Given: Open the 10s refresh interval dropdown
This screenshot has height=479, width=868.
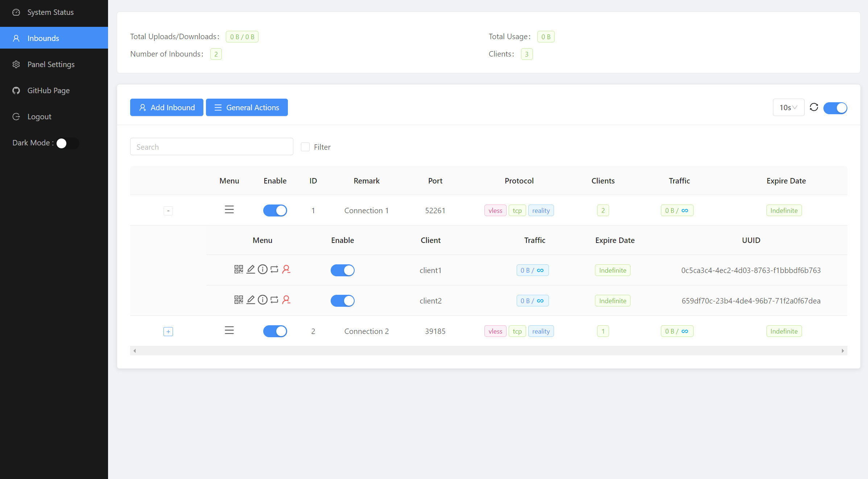Looking at the screenshot, I should pyautogui.click(x=788, y=108).
